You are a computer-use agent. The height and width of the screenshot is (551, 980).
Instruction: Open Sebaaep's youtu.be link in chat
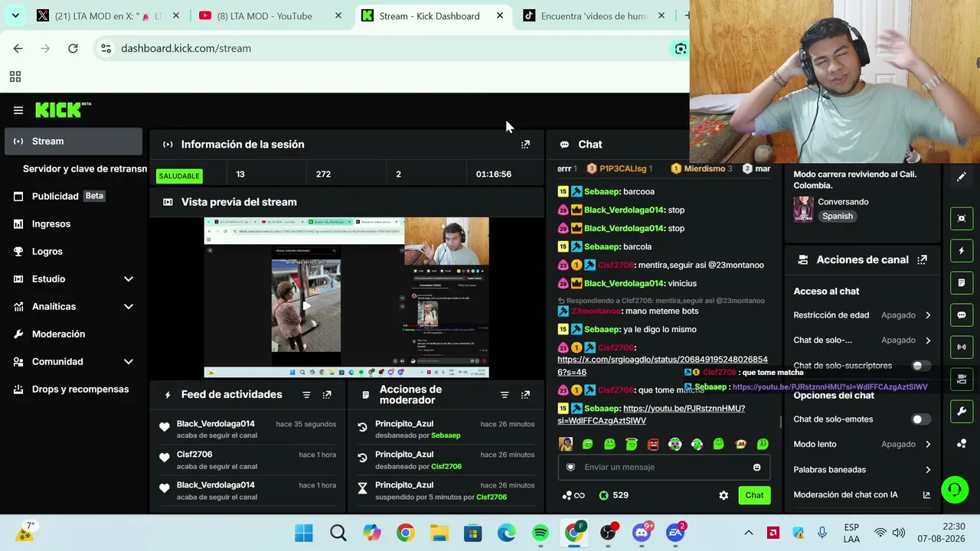(652, 415)
